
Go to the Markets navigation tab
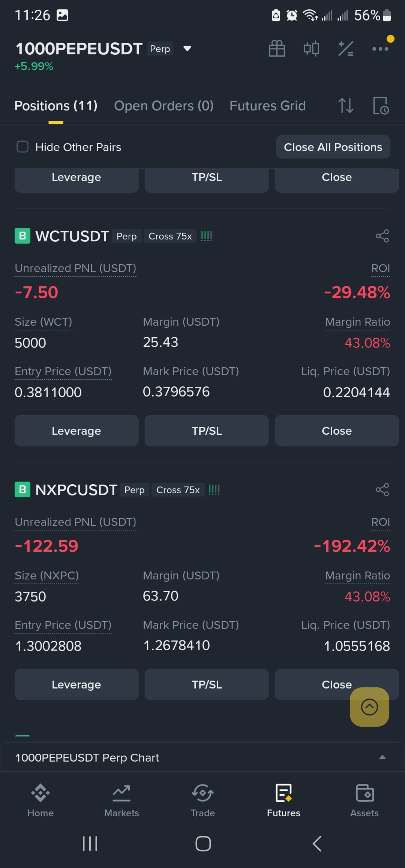point(121,801)
